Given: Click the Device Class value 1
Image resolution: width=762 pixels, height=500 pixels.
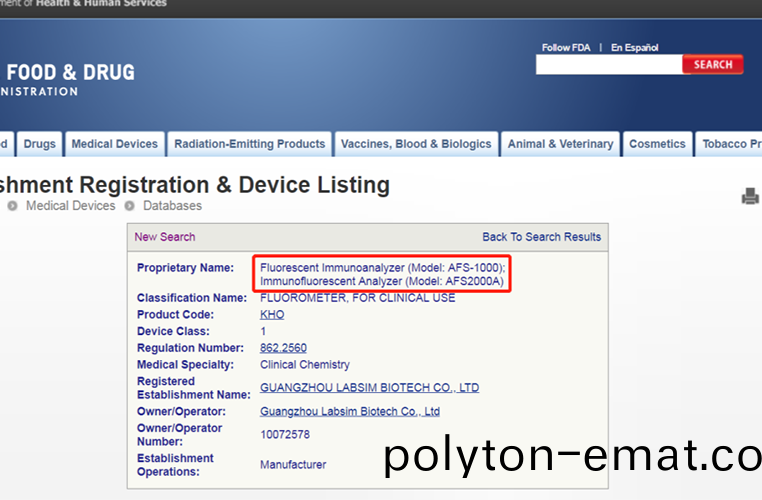Looking at the screenshot, I should click(263, 331).
